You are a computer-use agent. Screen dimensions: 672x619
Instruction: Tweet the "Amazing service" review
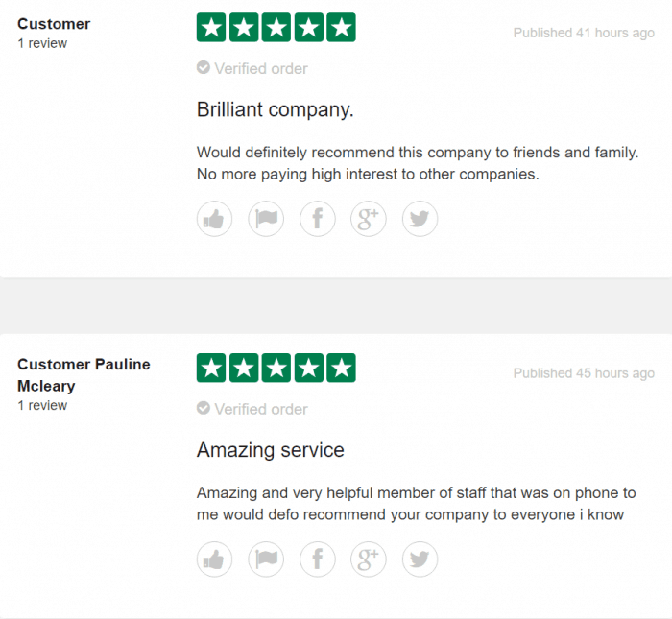click(420, 559)
